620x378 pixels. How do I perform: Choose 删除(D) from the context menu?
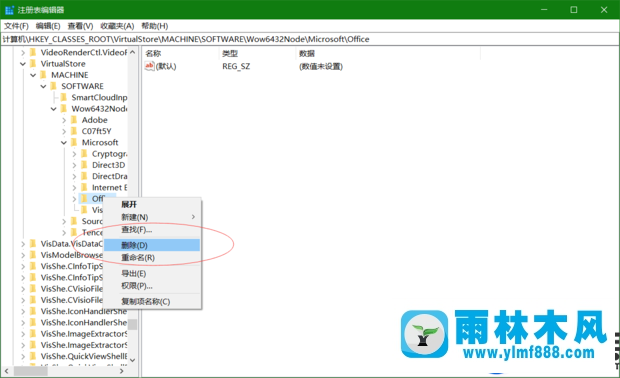pyautogui.click(x=153, y=245)
